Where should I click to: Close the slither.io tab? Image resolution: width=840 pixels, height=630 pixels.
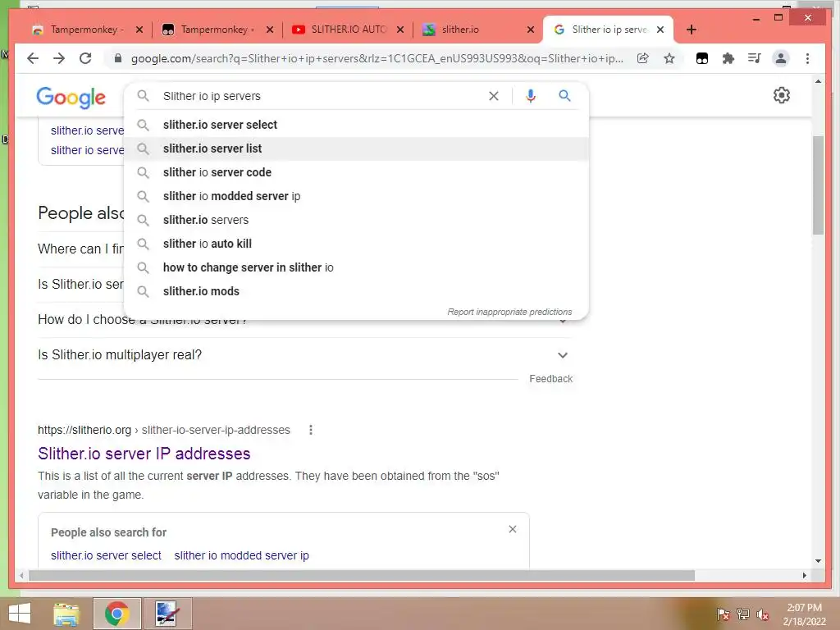tap(531, 30)
